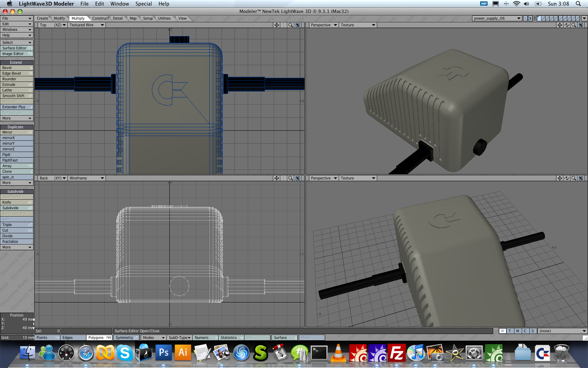Open the Modify tab
588x368 pixels.
tap(59, 19)
